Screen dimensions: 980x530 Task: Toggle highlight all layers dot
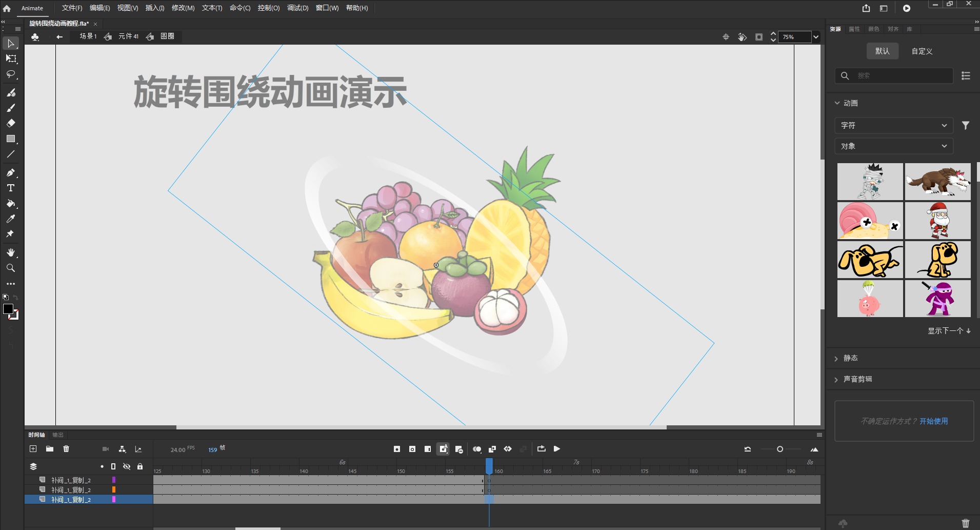(x=102, y=466)
